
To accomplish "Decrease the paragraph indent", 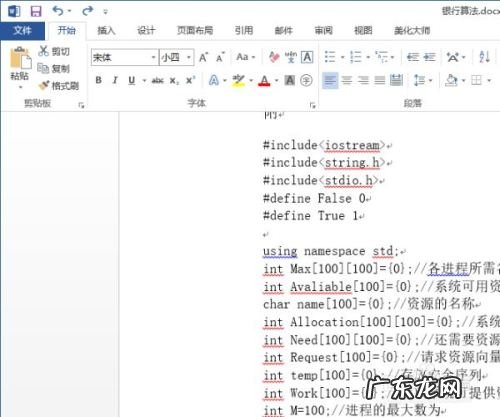I will point(413,57).
